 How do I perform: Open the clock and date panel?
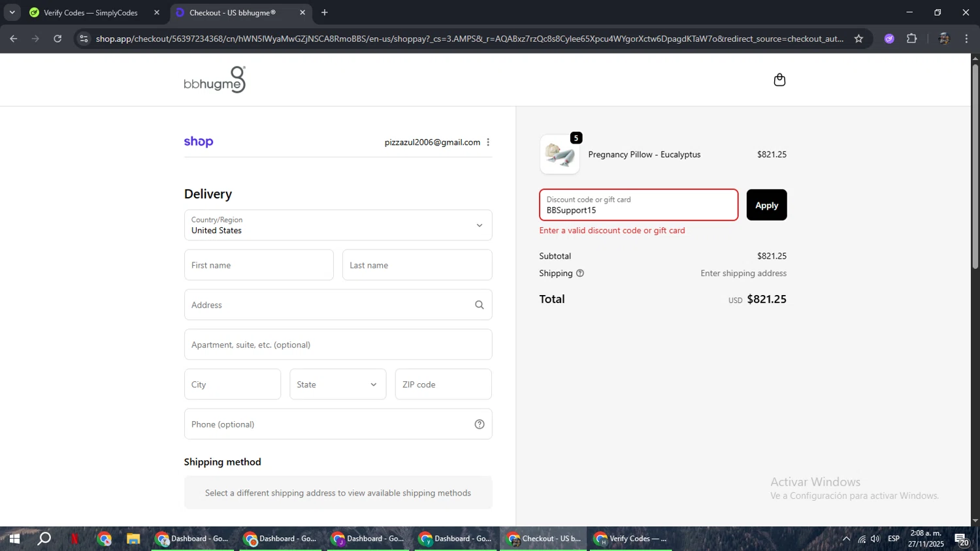pos(926,539)
